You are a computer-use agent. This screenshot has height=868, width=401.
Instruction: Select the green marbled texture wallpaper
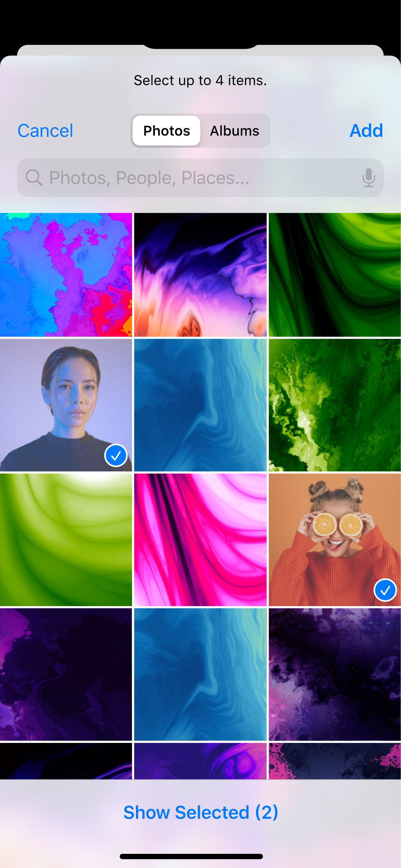334,405
